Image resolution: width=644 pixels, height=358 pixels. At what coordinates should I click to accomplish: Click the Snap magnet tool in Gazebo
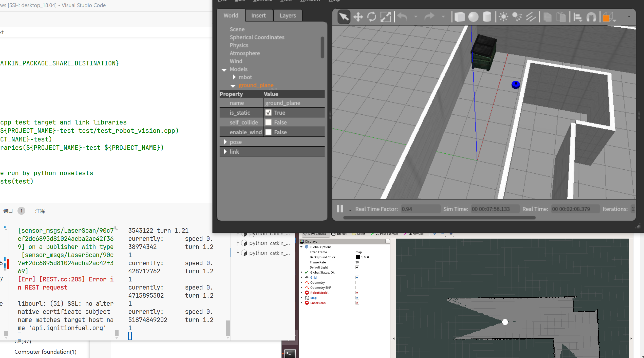pos(591,17)
